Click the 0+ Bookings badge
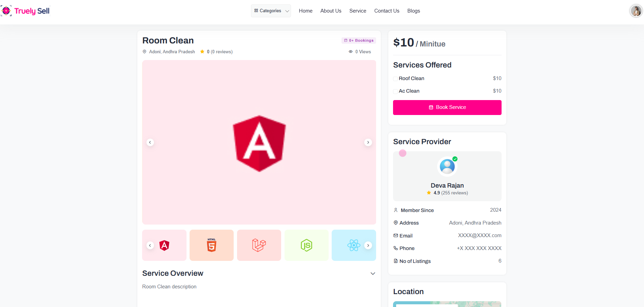Screen dimensions: 644x307 tap(359, 40)
